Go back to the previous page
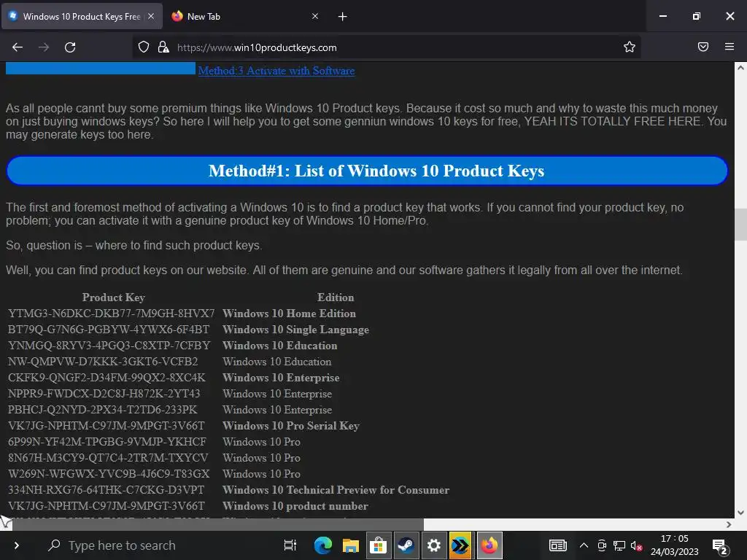 [18, 47]
